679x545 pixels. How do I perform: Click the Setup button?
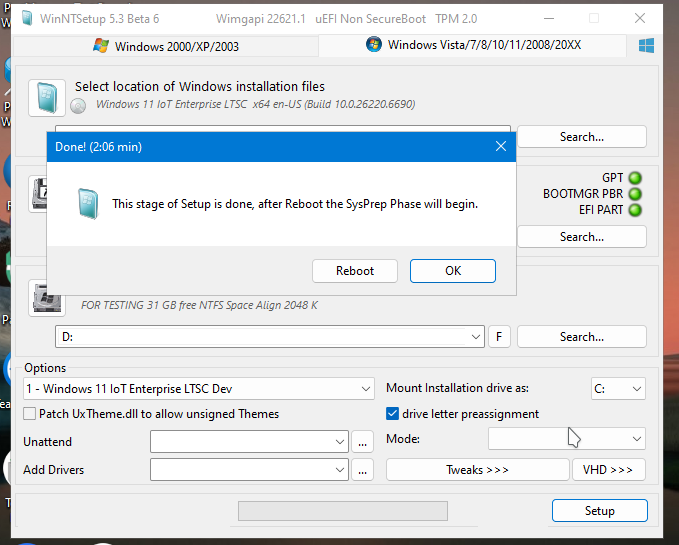[600, 511]
